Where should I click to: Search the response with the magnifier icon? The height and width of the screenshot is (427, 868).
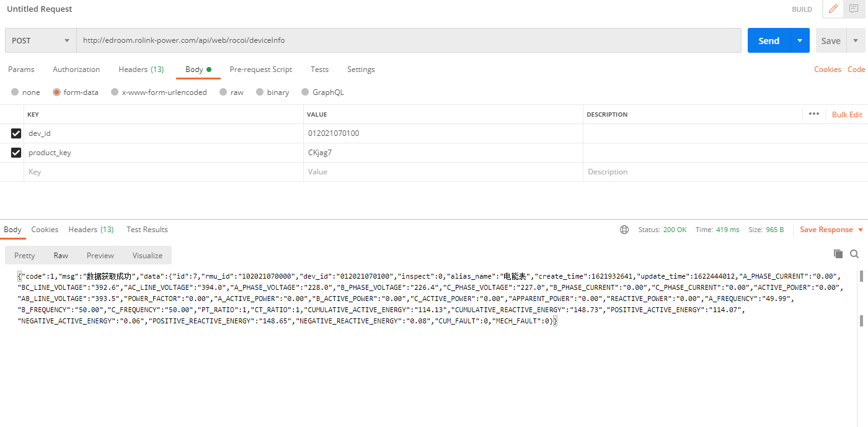(x=854, y=254)
